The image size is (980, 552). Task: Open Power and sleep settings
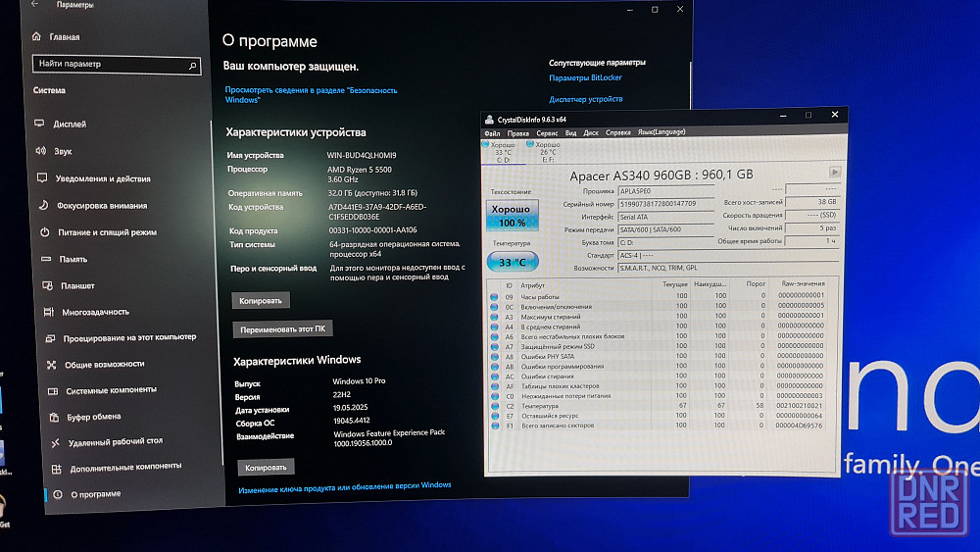(x=98, y=232)
